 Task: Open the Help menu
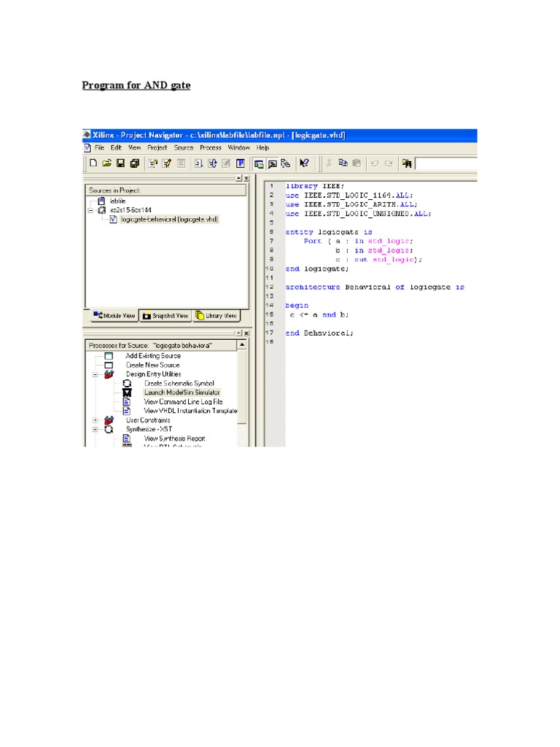click(262, 148)
